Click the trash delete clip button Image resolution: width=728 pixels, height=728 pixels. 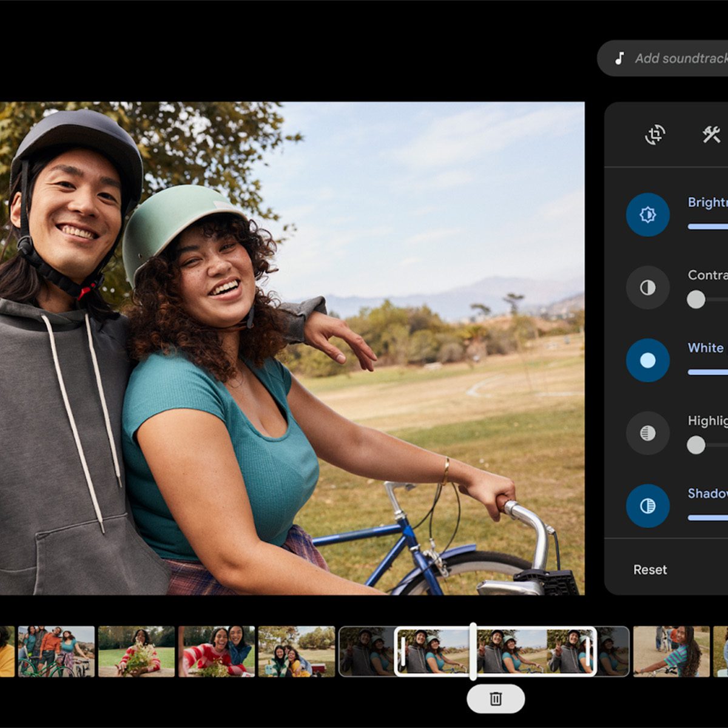(x=496, y=699)
